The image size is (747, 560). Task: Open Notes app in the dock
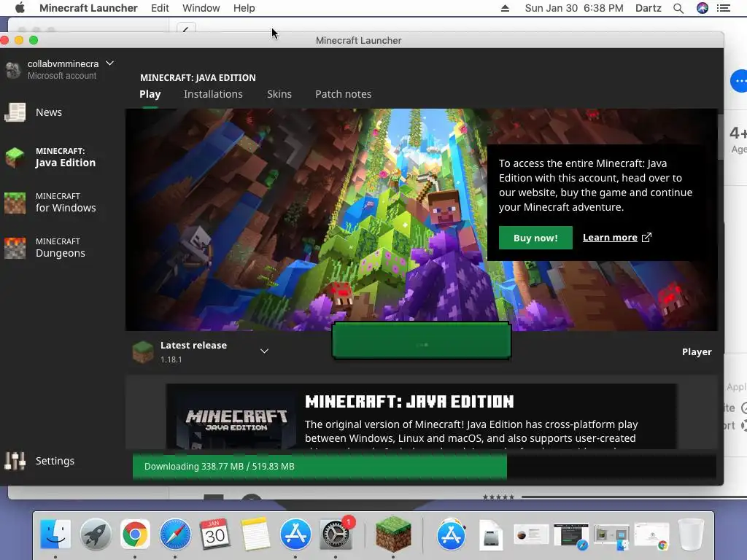coord(255,534)
